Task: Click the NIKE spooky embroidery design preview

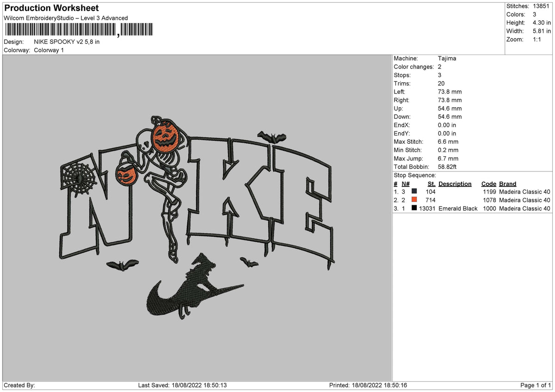Action: tap(197, 218)
